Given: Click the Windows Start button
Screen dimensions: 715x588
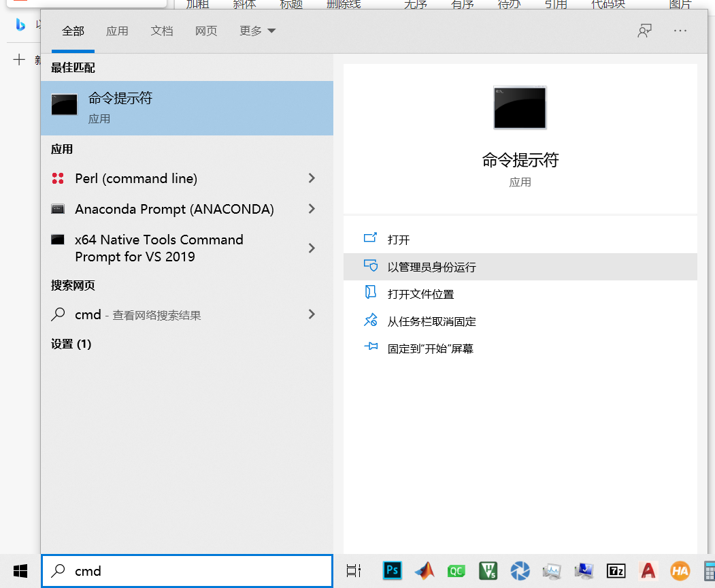Looking at the screenshot, I should click(x=19, y=570).
